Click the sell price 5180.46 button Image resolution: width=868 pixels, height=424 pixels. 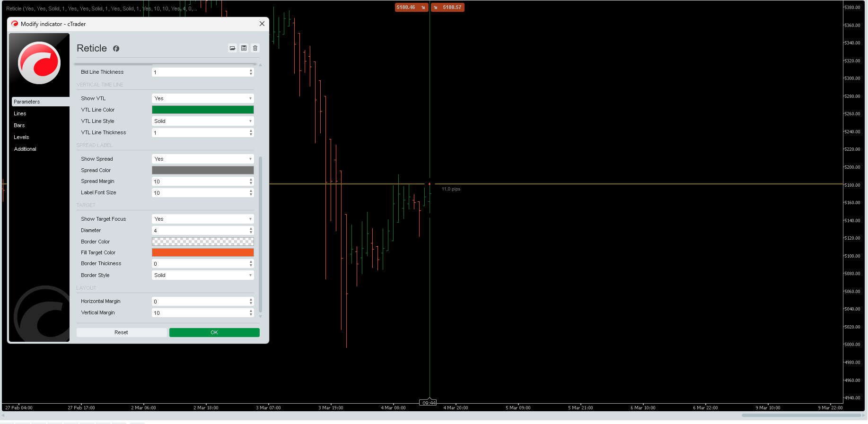point(411,8)
